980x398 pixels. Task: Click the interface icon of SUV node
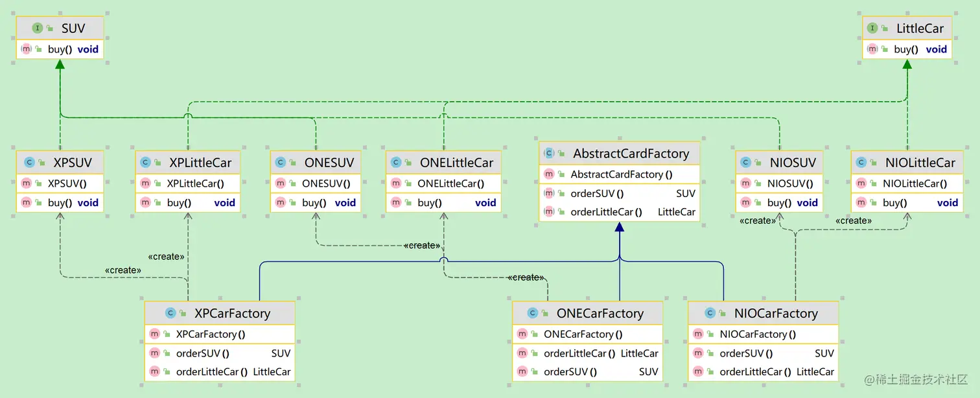tap(38, 28)
